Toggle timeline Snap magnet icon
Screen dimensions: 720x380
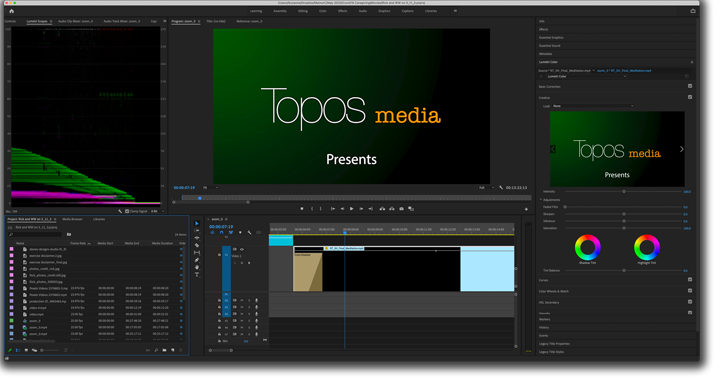(221, 233)
